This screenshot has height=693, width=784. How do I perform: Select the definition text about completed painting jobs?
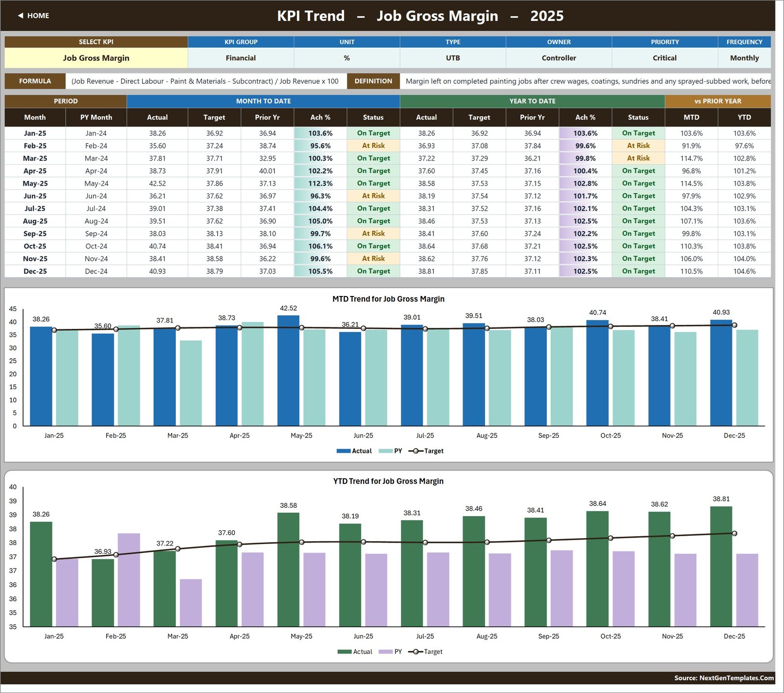click(x=588, y=81)
